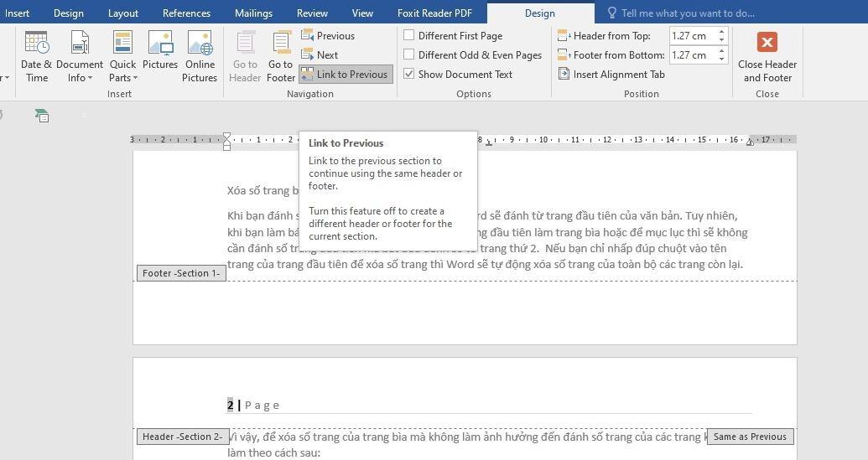Image resolution: width=868 pixels, height=460 pixels.
Task: Click quick access toolbar icon below ribbon
Action: coord(42,115)
